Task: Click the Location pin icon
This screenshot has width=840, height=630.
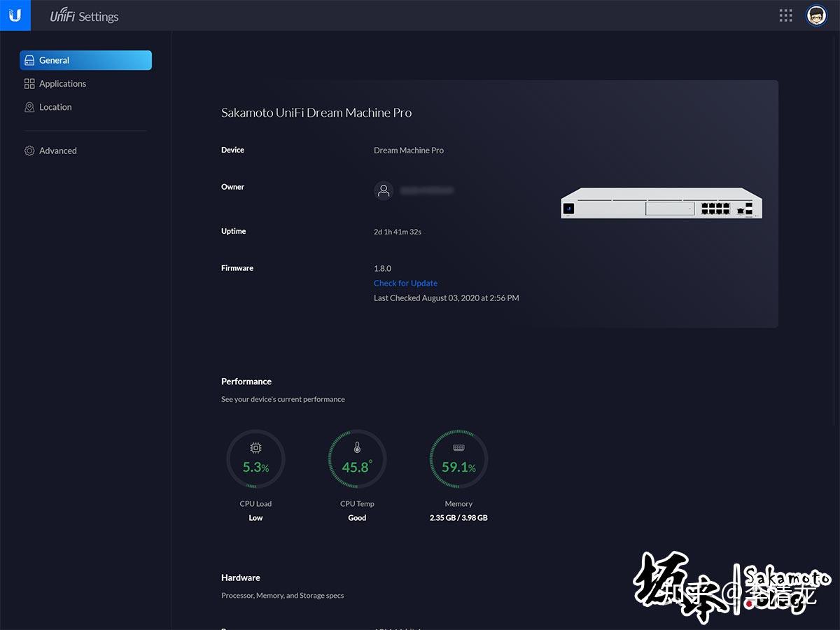Action: pos(29,106)
